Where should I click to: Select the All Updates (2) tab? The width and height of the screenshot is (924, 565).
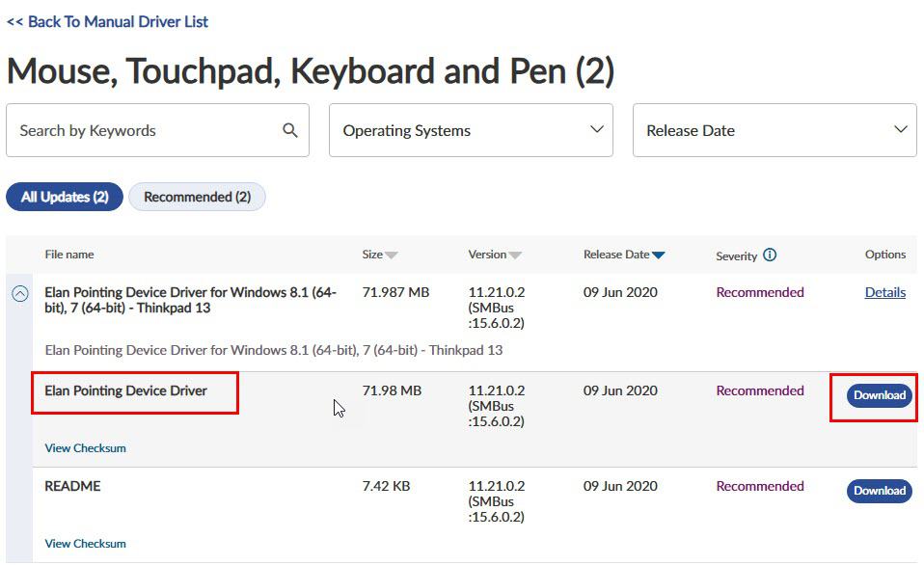pos(65,197)
